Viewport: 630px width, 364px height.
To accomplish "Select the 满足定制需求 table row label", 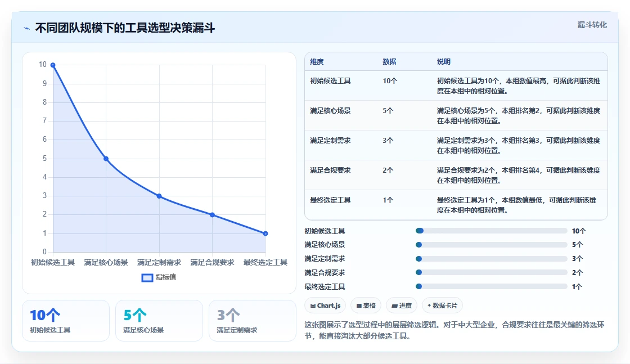I will click(x=330, y=141).
